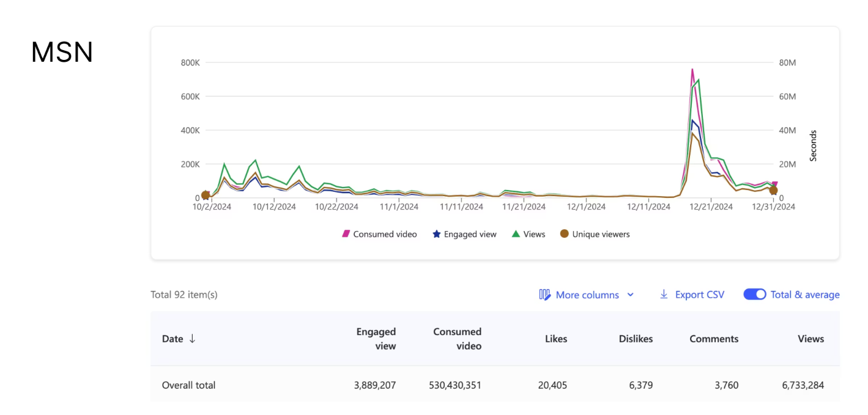
Task: Click the Overall total row label
Action: pos(188,385)
